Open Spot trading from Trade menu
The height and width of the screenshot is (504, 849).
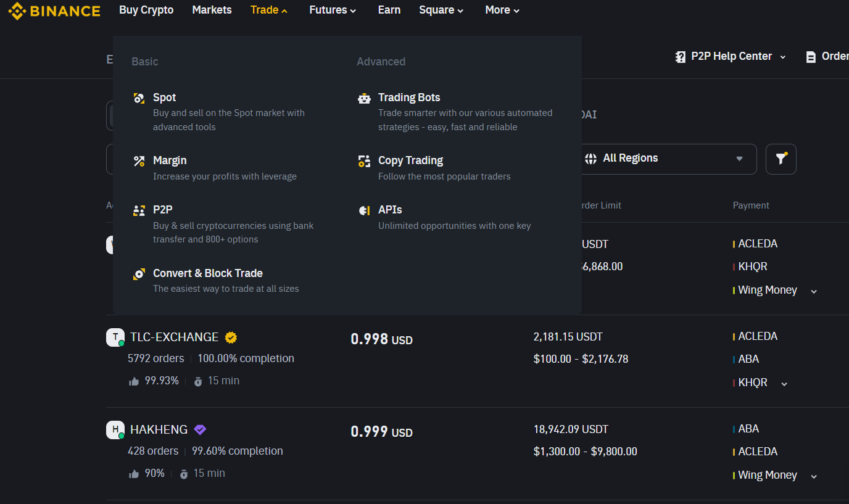pyautogui.click(x=228, y=112)
